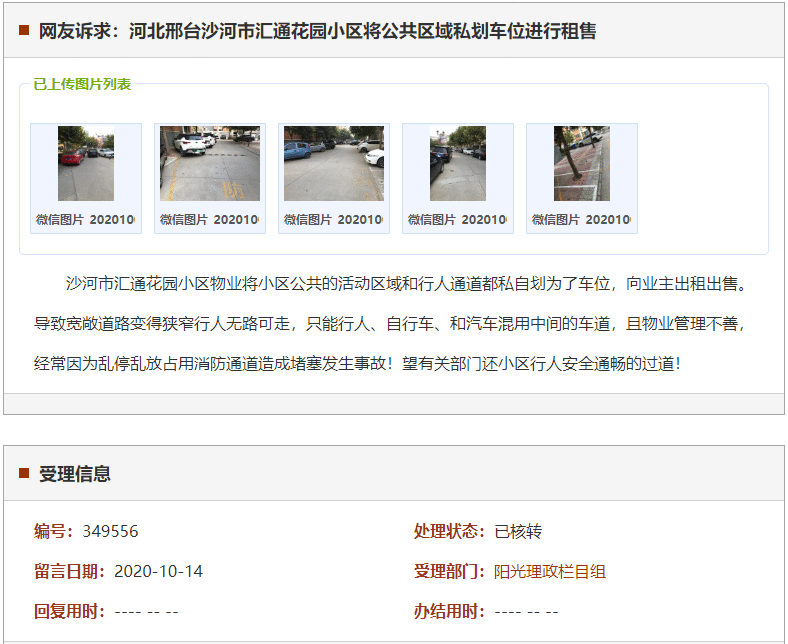This screenshot has width=788, height=644.
Task: Click the first complaint line starting 沙河市汇通花园小区物业
Action: click(x=407, y=284)
